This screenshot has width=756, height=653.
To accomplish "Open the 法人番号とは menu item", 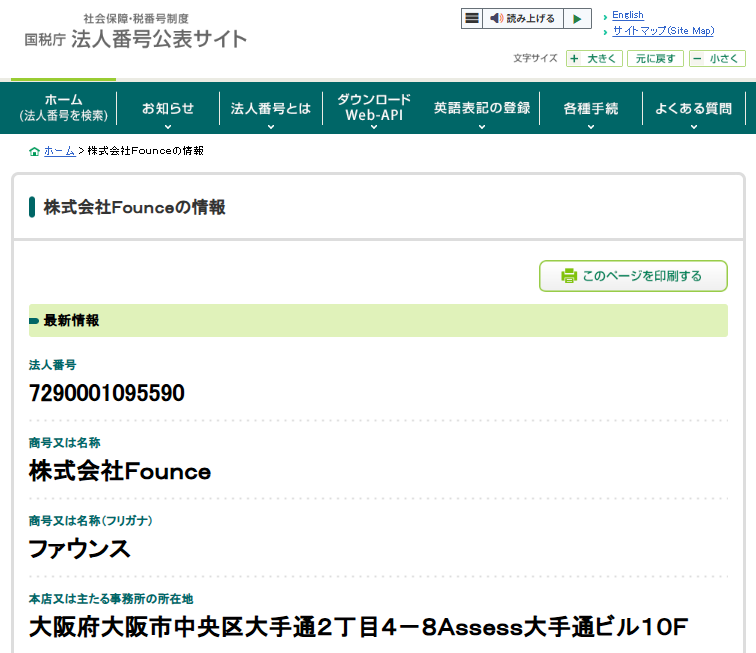I will (x=270, y=108).
